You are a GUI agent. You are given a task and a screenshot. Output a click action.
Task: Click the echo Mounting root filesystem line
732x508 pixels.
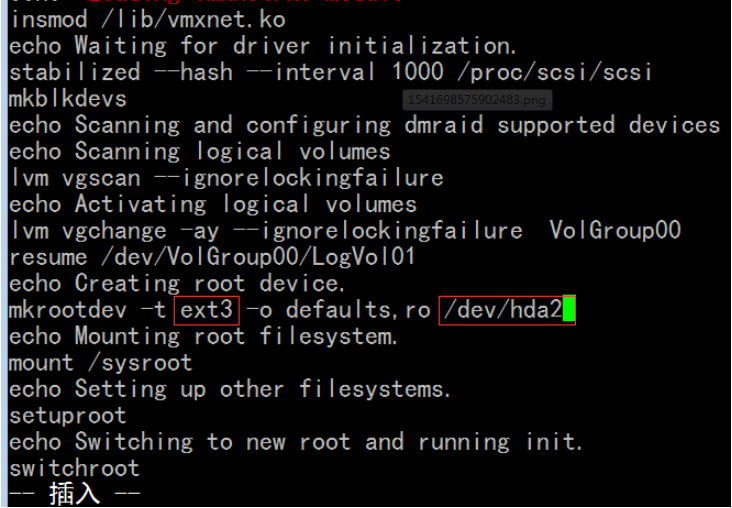pos(204,336)
